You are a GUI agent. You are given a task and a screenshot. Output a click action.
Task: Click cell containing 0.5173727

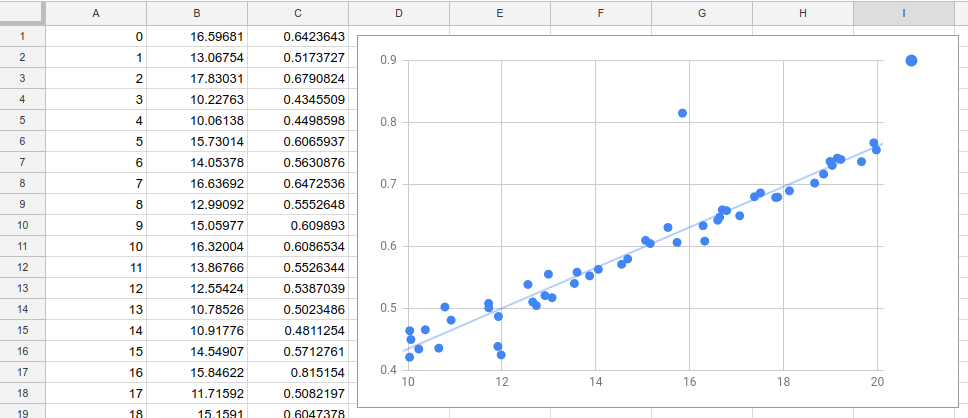298,57
